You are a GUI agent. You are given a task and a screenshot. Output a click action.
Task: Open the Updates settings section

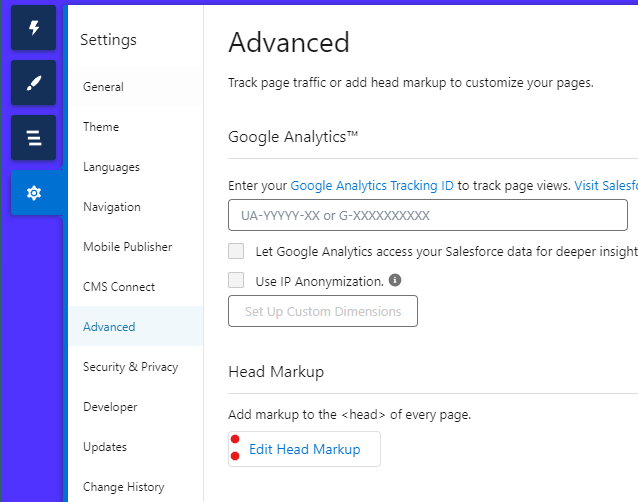point(105,447)
